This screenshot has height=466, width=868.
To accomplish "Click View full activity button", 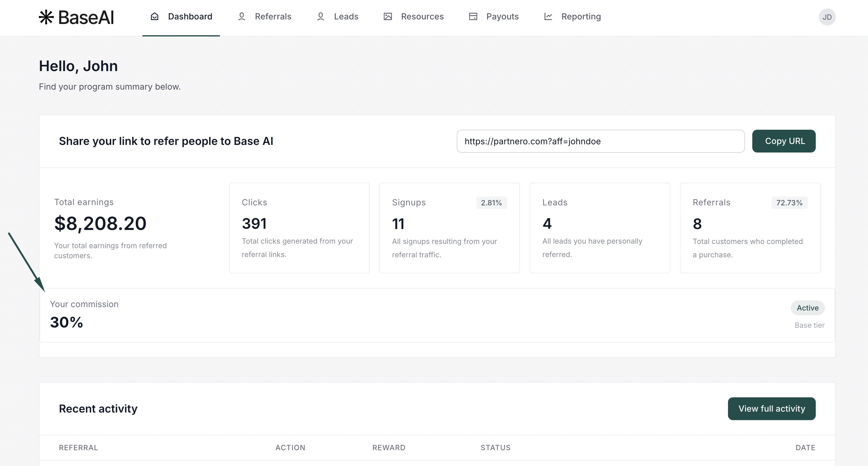I will pyautogui.click(x=771, y=408).
